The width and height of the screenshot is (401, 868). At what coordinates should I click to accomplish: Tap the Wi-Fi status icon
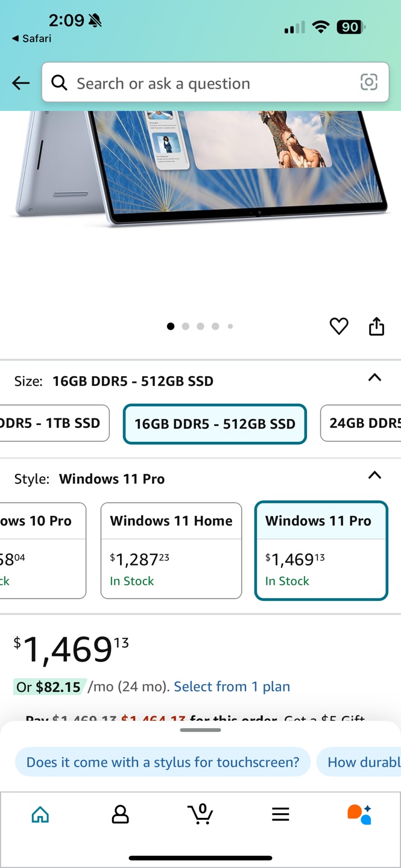(x=321, y=27)
